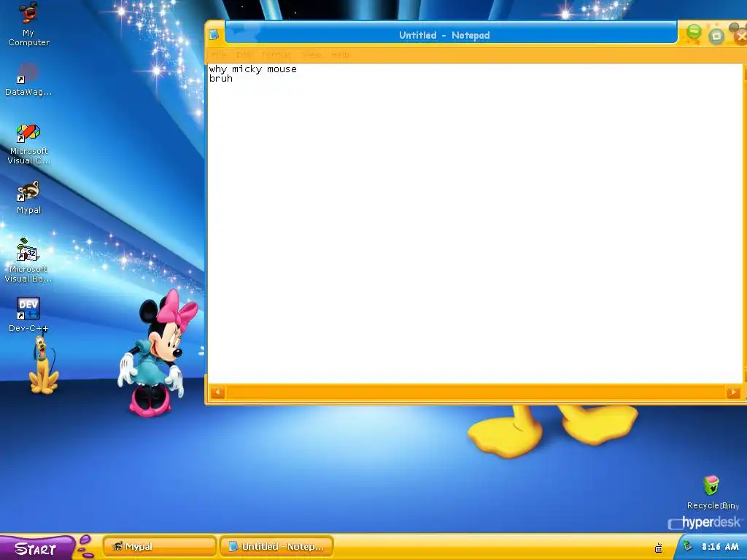Screen dimensions: 747x560
Task: Open the Format menu in Notepad
Action: click(276, 55)
